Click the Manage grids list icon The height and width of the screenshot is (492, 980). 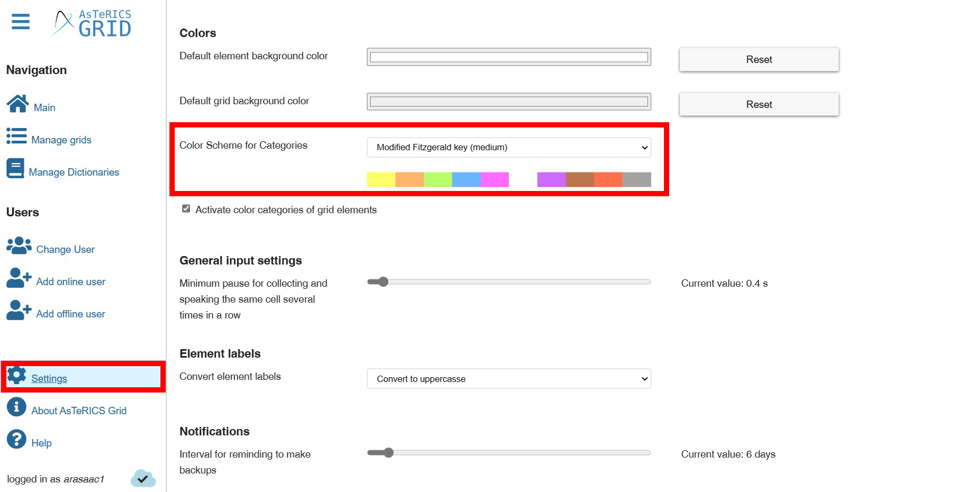tap(16, 136)
